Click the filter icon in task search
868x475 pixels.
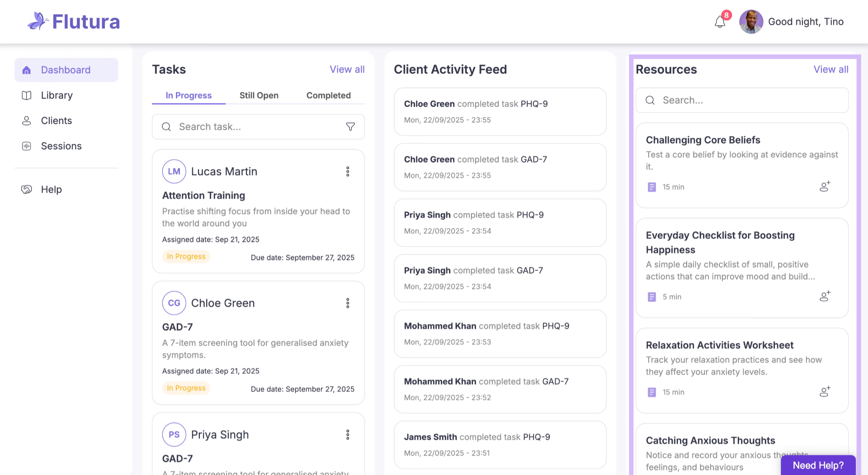(x=350, y=127)
